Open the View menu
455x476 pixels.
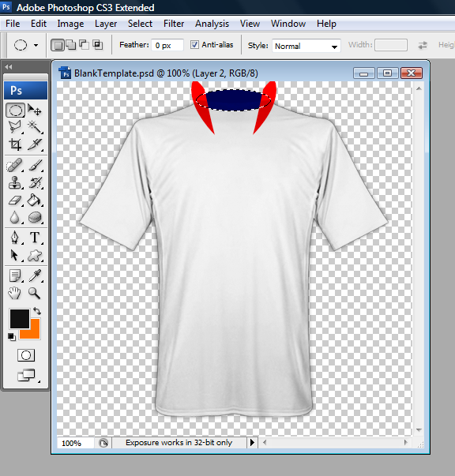(250, 24)
